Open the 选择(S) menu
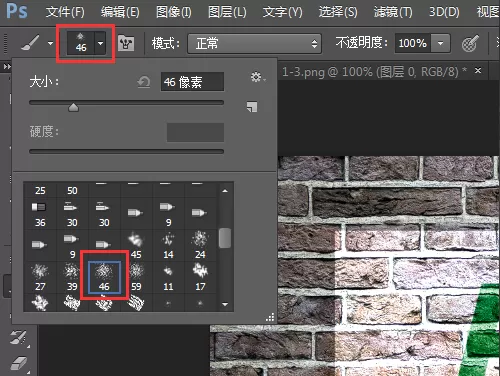Image resolution: width=500 pixels, height=376 pixels. tap(338, 12)
